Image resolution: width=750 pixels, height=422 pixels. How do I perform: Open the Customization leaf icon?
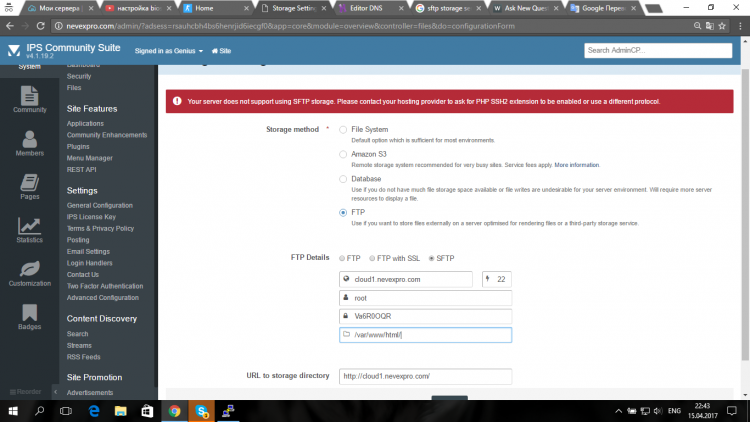click(x=29, y=273)
